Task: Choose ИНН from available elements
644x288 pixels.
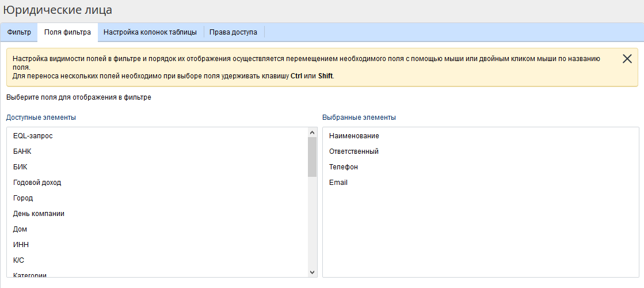Action: (x=21, y=245)
